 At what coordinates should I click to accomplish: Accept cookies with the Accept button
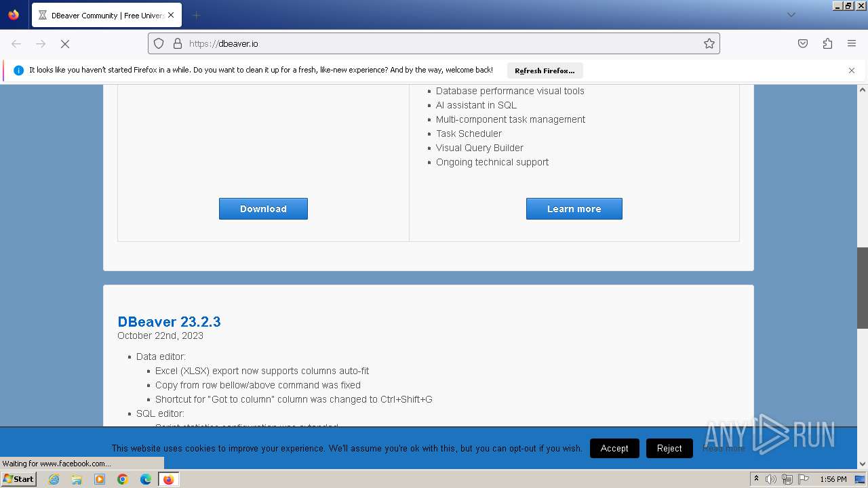614,448
